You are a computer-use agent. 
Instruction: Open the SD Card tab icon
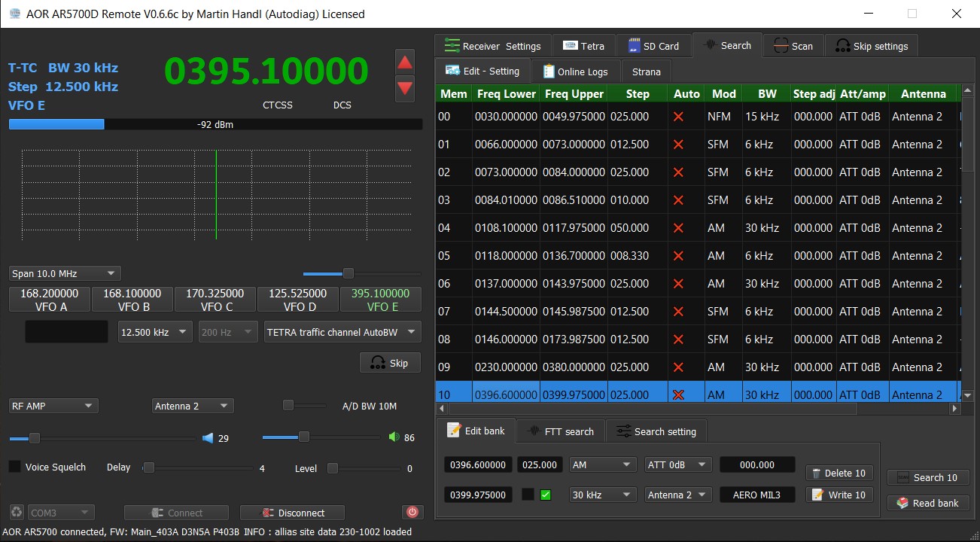pyautogui.click(x=634, y=46)
